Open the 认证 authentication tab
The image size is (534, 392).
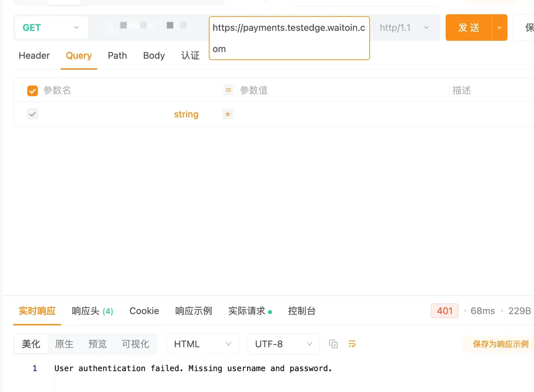190,56
